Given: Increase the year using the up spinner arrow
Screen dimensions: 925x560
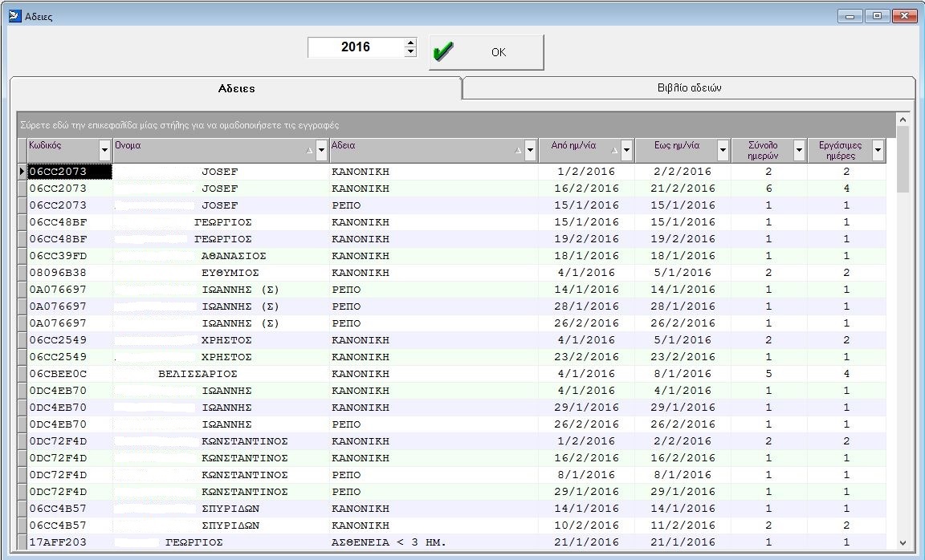Looking at the screenshot, I should pos(410,43).
